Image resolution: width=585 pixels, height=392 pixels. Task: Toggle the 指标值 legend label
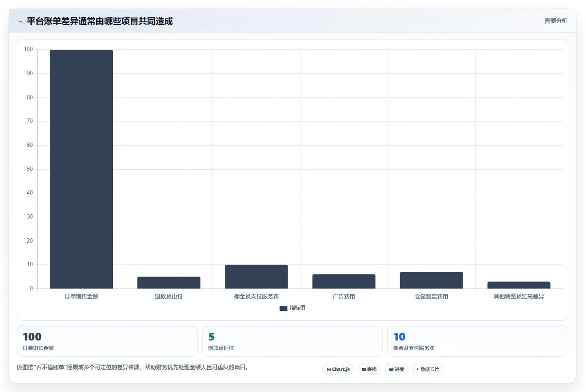pos(297,308)
